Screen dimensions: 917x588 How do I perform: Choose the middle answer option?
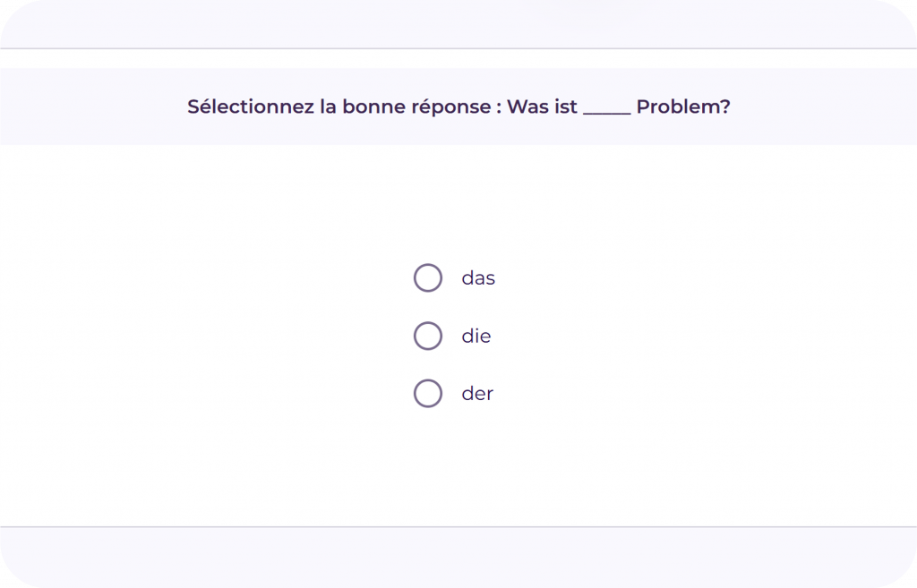click(428, 336)
